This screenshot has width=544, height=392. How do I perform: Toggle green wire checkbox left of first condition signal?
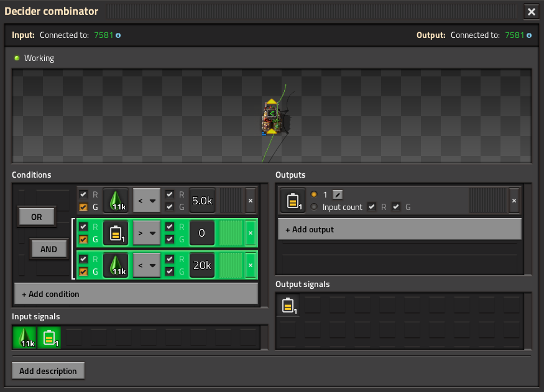[83, 207]
